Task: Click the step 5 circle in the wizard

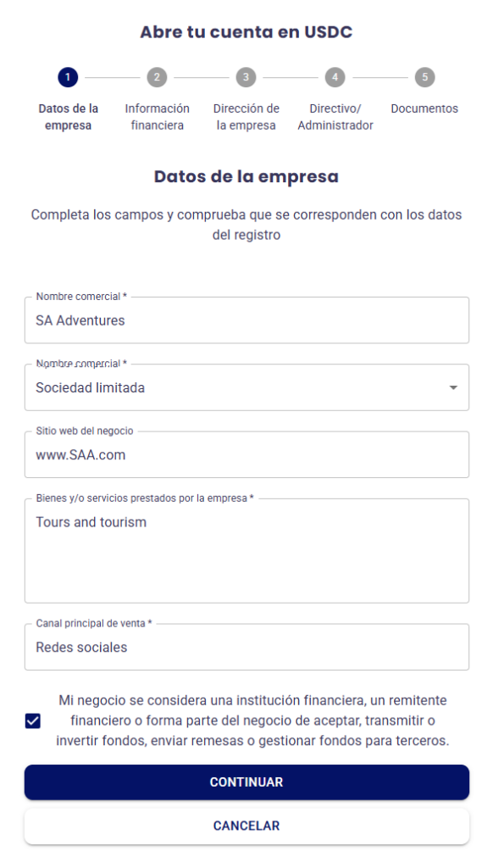Action: 424,77
